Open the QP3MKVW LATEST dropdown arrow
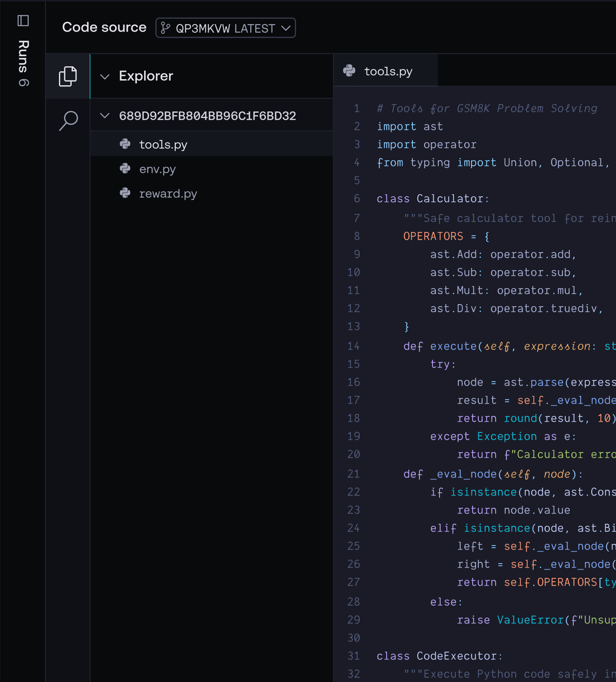Viewport: 616px width, 682px height. coord(286,28)
